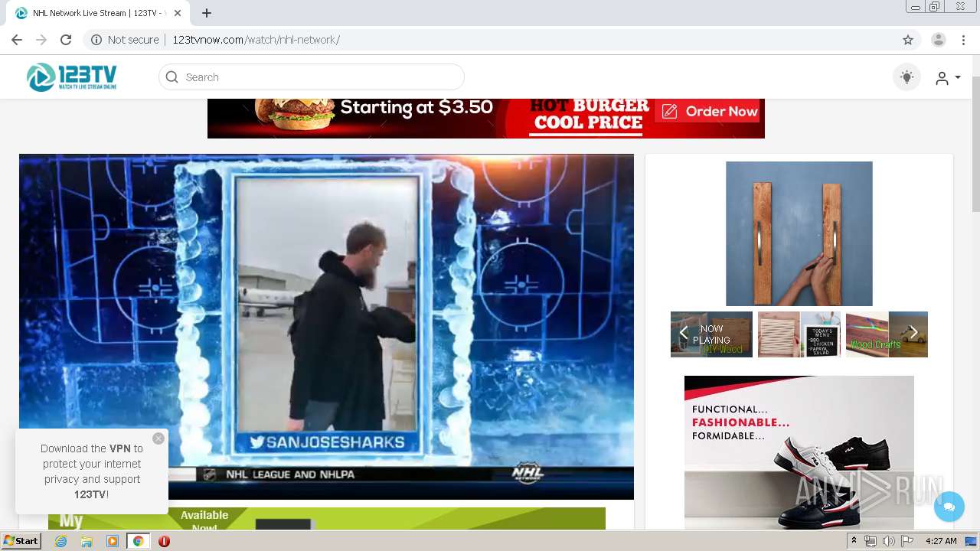
Task: Click the 123TV logo
Action: point(71,77)
